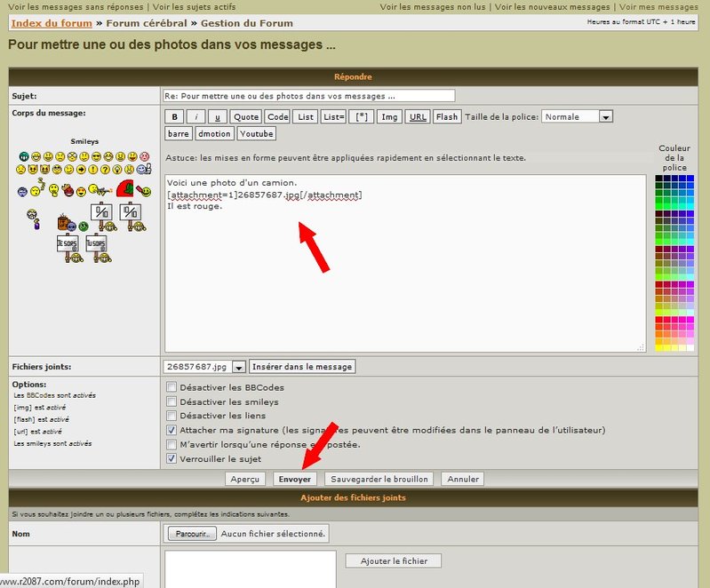Viewport: 710px width, 588px height.
Task: Click "Insérer dans le message" button
Action: coord(302,367)
